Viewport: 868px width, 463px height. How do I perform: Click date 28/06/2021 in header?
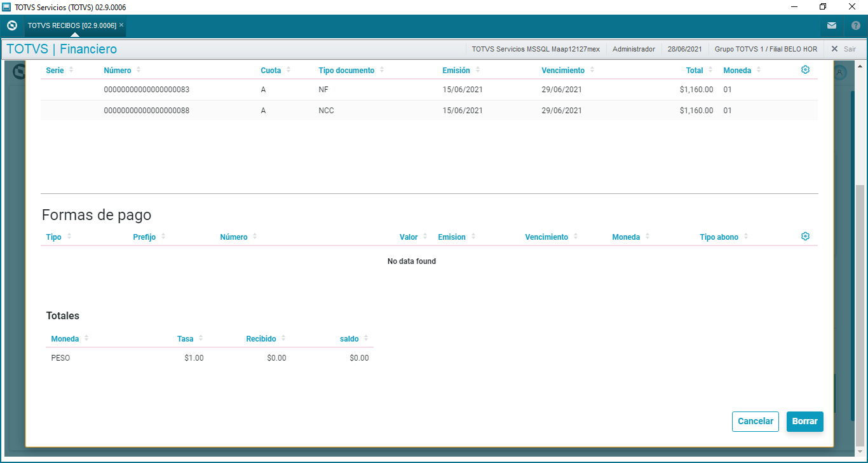(x=684, y=49)
